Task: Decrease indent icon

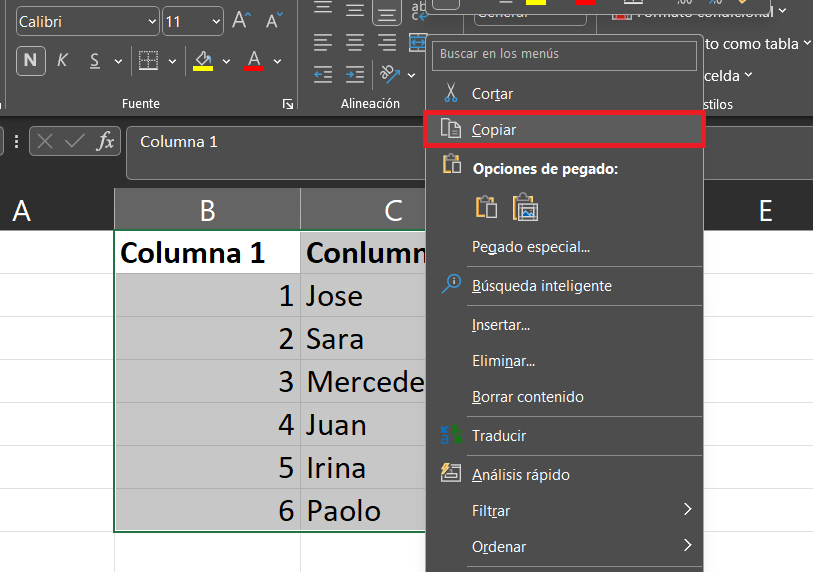Action: coord(323,75)
